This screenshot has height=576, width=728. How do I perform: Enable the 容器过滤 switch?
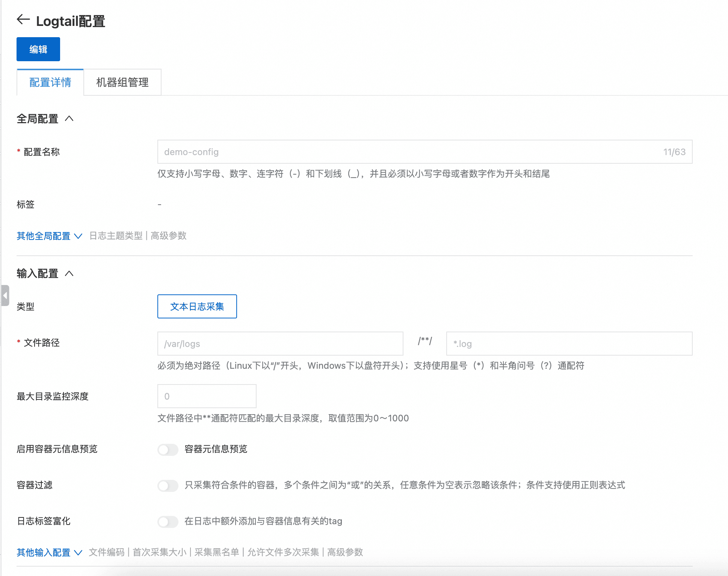tap(168, 486)
